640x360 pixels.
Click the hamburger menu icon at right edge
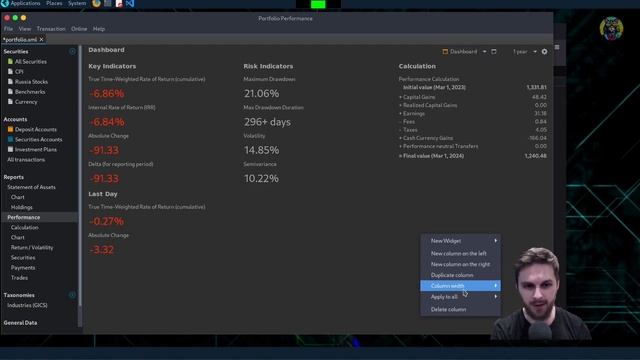(x=557, y=47)
